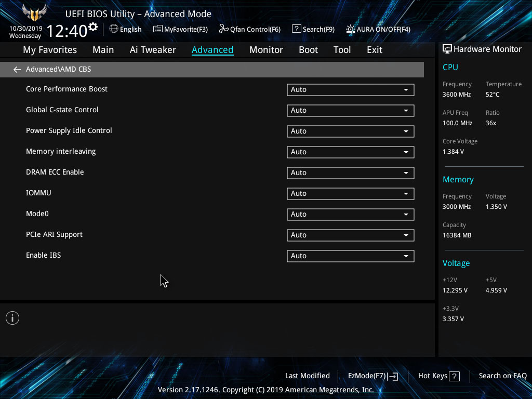This screenshot has height=399, width=532.
Task: Open Enable IBS dropdown
Action: (x=351, y=256)
